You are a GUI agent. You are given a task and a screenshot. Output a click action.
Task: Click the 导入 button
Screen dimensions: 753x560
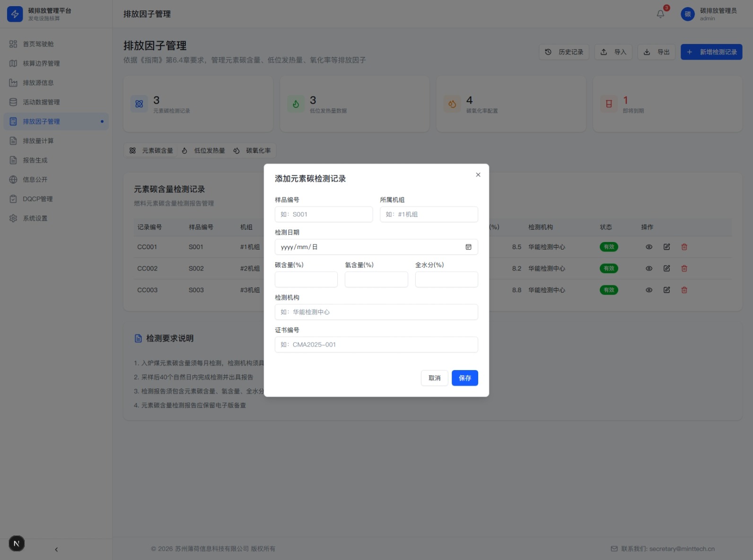613,52
